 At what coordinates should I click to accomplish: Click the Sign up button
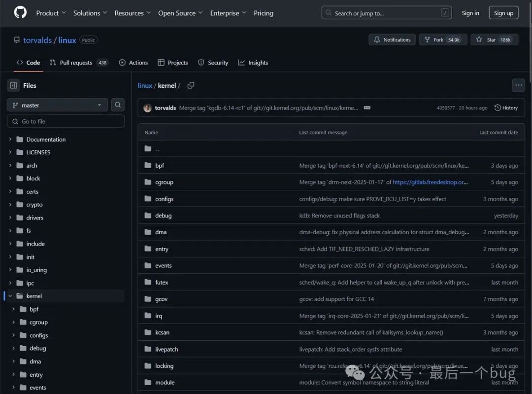(x=503, y=13)
